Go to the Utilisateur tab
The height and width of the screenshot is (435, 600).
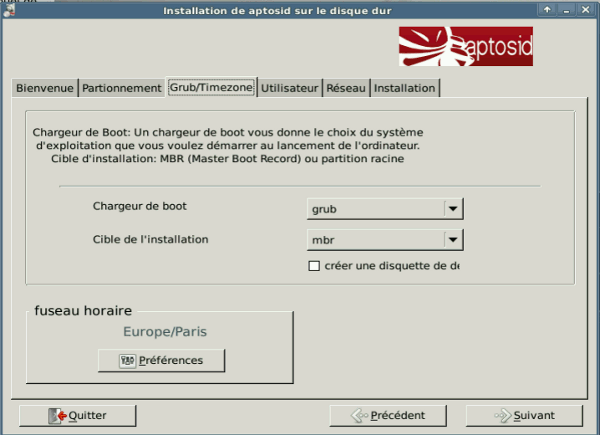point(290,88)
